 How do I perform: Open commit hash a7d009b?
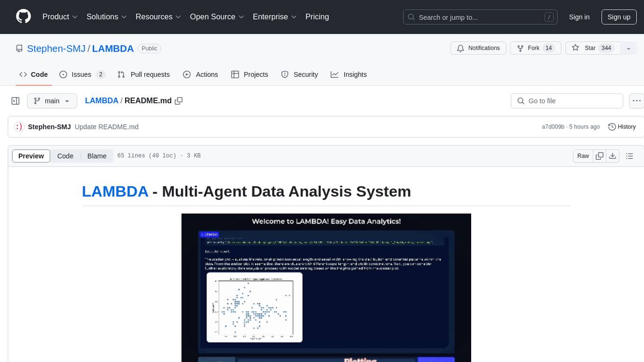(553, 127)
